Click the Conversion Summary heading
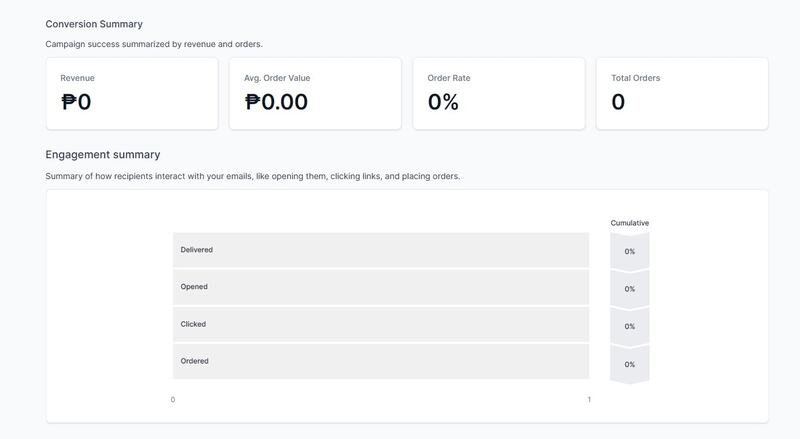The height and width of the screenshot is (439, 800). click(94, 24)
